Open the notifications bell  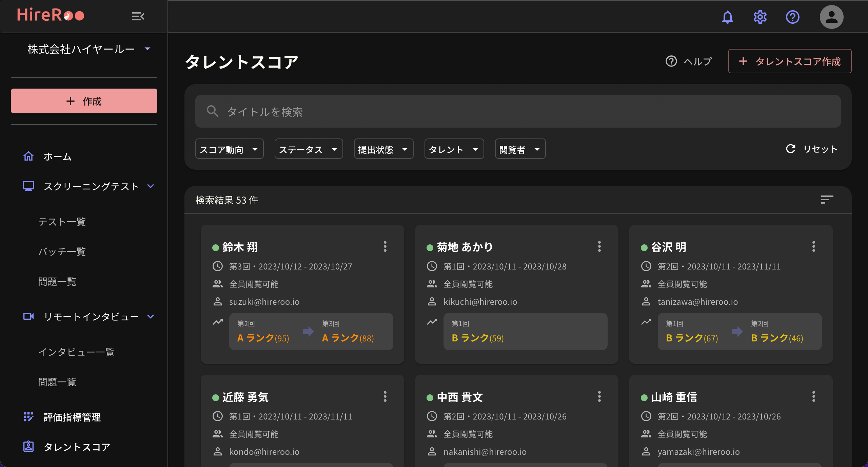(727, 17)
